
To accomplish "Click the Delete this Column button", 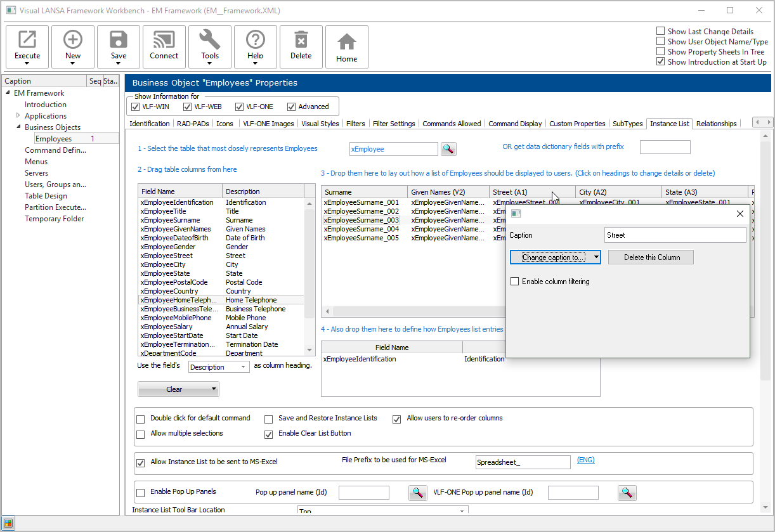I will [x=651, y=257].
